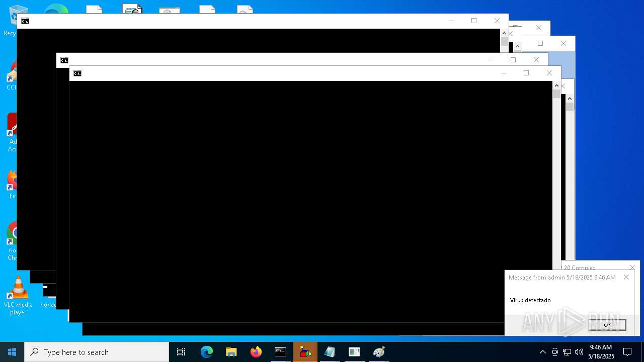Open middle Command Prompt title bar icon
The image size is (644, 362).
(x=64, y=60)
